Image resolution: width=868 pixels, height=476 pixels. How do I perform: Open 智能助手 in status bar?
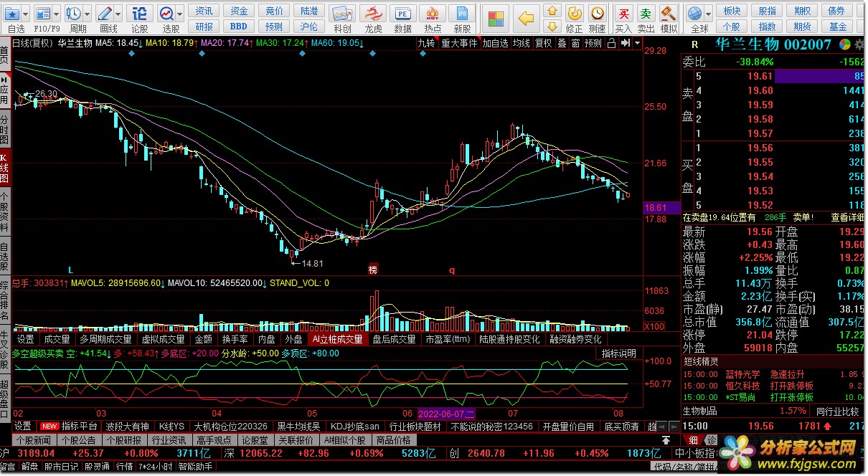click(195, 466)
